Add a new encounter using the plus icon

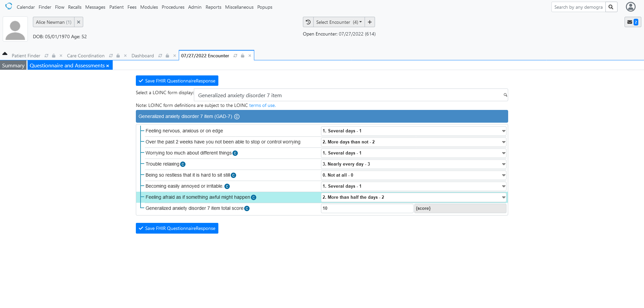[x=369, y=22]
